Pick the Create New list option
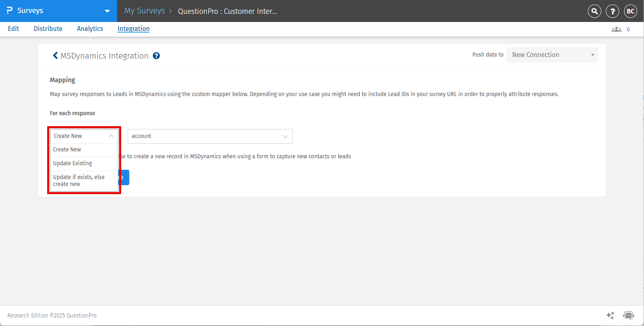The height and width of the screenshot is (326, 644). click(x=67, y=149)
